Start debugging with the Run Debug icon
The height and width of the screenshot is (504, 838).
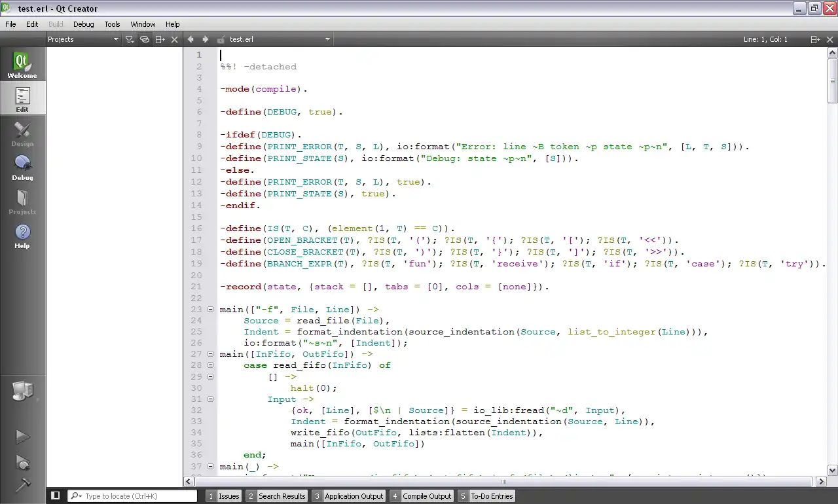click(x=22, y=462)
